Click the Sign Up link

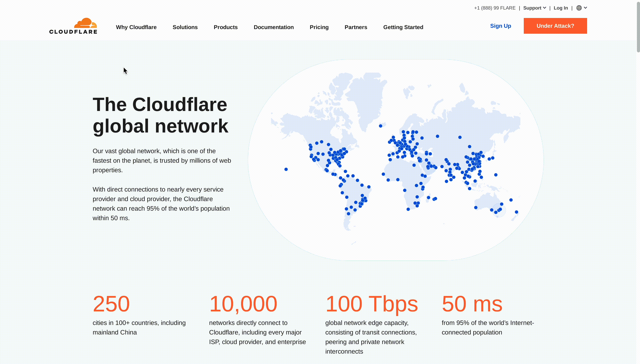[x=500, y=26]
